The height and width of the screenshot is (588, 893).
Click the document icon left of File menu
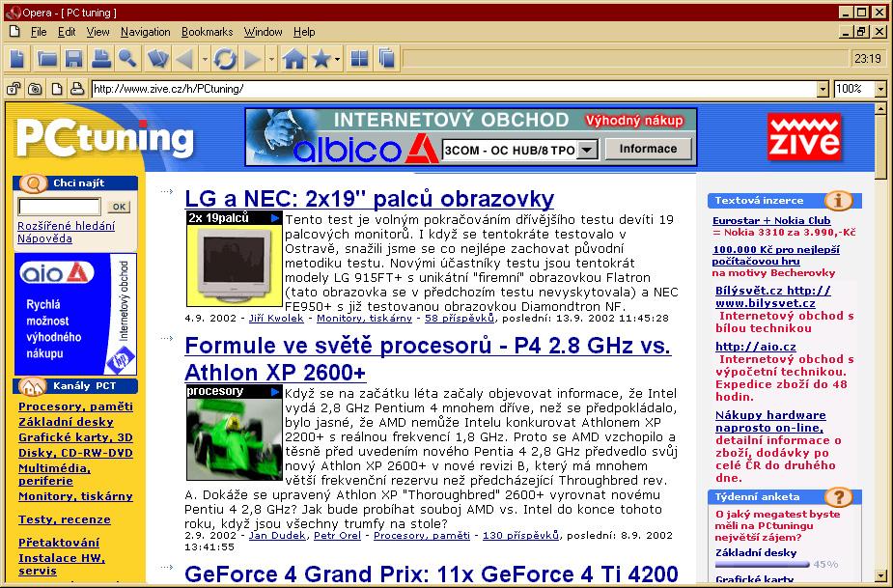point(14,31)
